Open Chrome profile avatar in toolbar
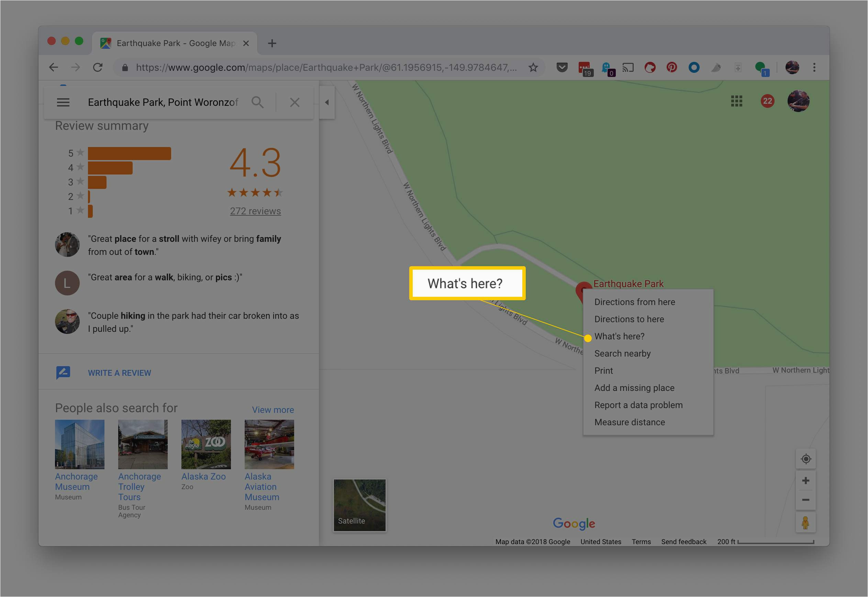The width and height of the screenshot is (868, 597). click(792, 67)
